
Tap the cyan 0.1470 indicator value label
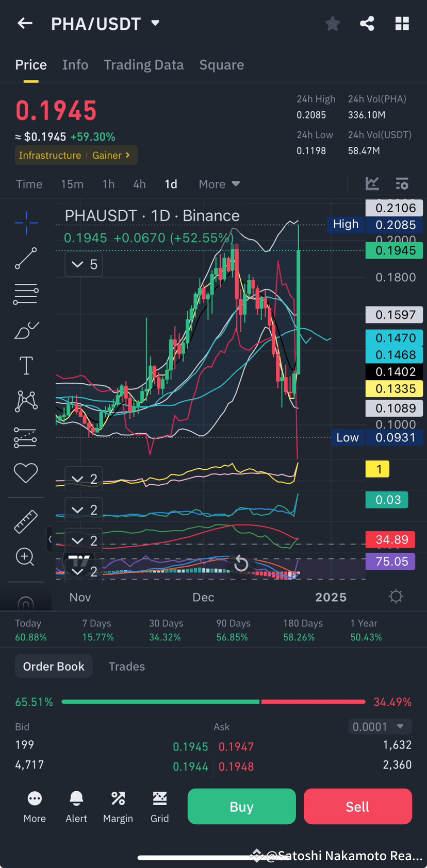pyautogui.click(x=395, y=338)
